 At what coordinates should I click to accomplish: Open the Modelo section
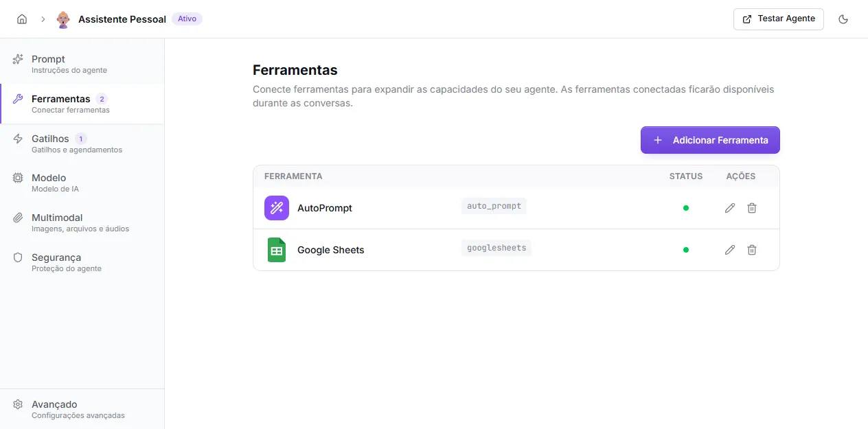pyautogui.click(x=82, y=183)
